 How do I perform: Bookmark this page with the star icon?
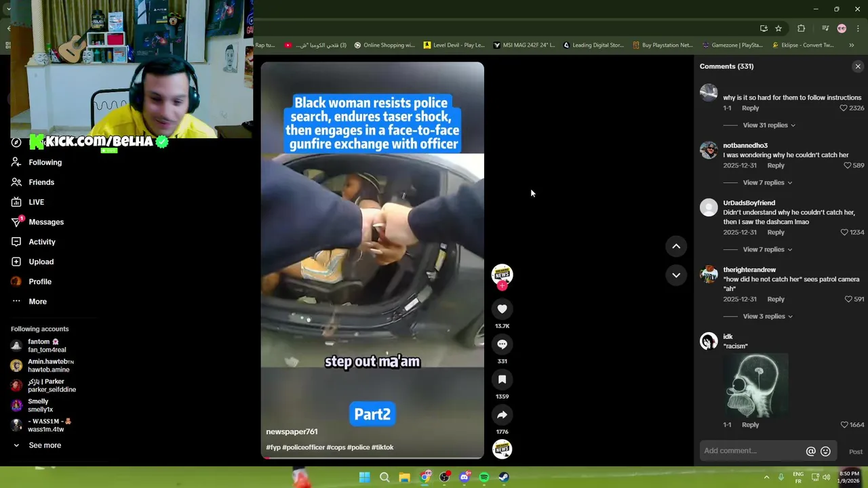click(x=778, y=28)
